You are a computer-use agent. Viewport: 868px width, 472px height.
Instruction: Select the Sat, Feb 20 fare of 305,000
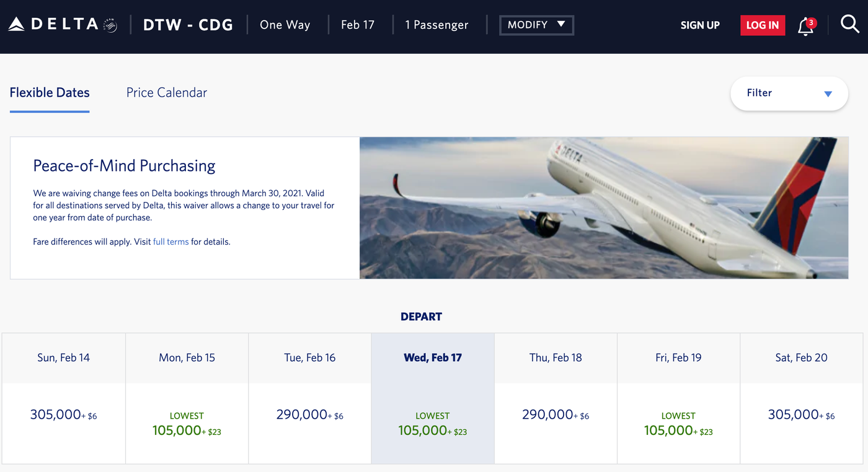pos(801,414)
